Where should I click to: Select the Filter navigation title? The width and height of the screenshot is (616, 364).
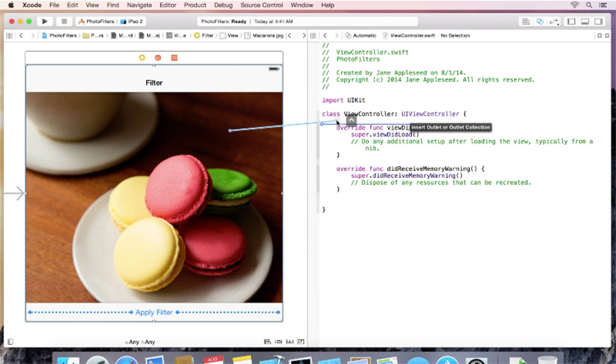point(154,83)
